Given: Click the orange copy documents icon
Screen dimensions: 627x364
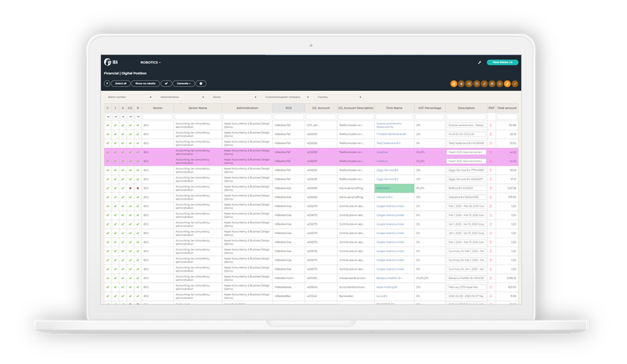Looking at the screenshot, I should (492, 84).
